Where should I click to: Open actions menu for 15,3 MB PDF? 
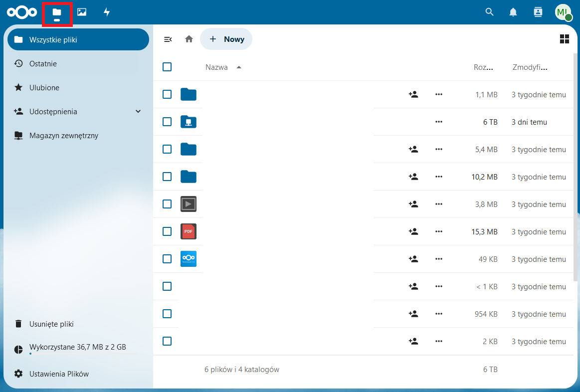(439, 231)
